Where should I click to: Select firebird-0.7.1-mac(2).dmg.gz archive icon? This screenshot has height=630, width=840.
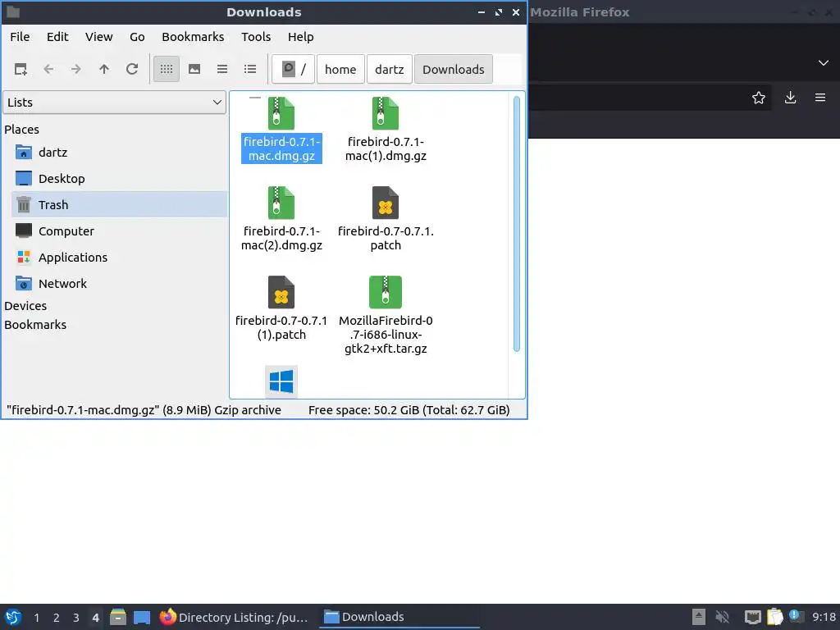(x=281, y=203)
